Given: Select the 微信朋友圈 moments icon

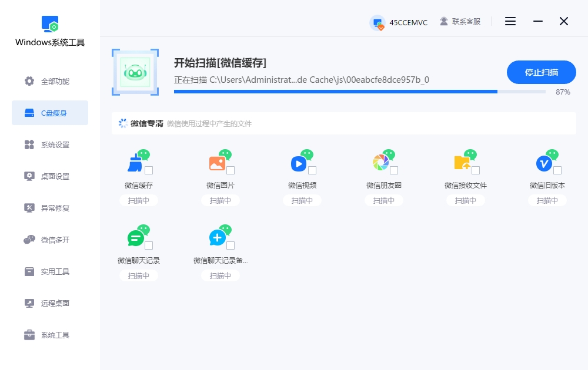Looking at the screenshot, I should tap(380, 162).
